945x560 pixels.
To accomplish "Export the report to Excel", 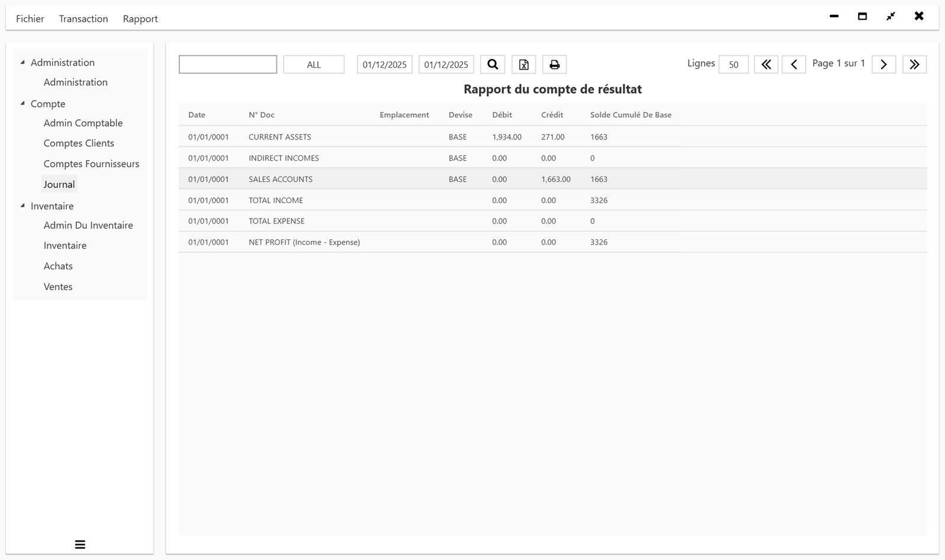I will pos(523,64).
